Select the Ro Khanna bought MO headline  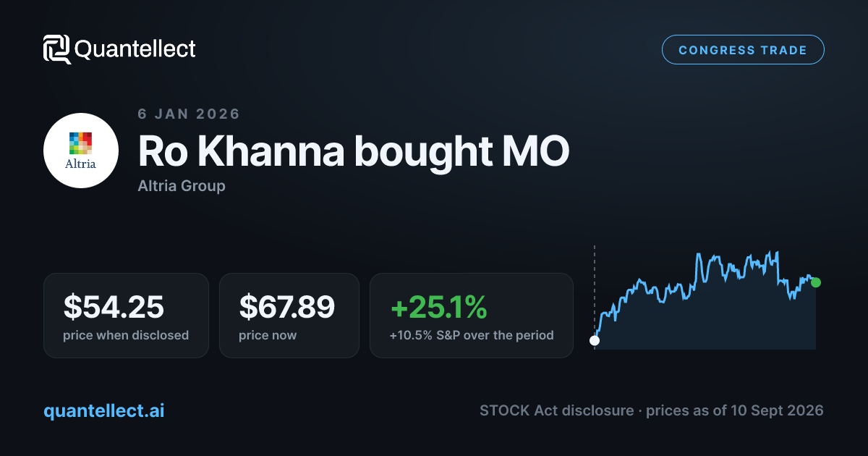click(354, 152)
